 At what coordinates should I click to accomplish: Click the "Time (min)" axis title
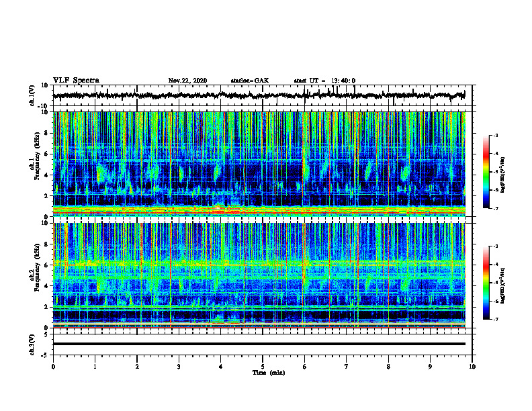coord(269,373)
